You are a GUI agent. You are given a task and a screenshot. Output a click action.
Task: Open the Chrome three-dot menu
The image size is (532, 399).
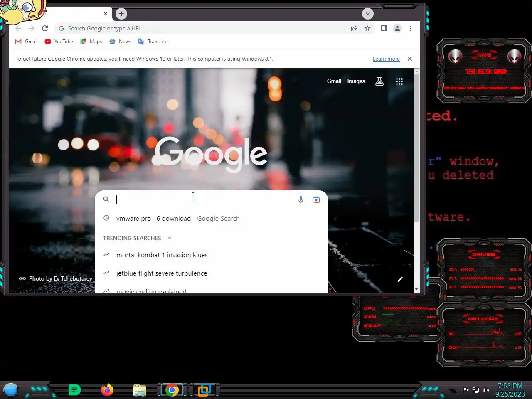click(x=411, y=28)
